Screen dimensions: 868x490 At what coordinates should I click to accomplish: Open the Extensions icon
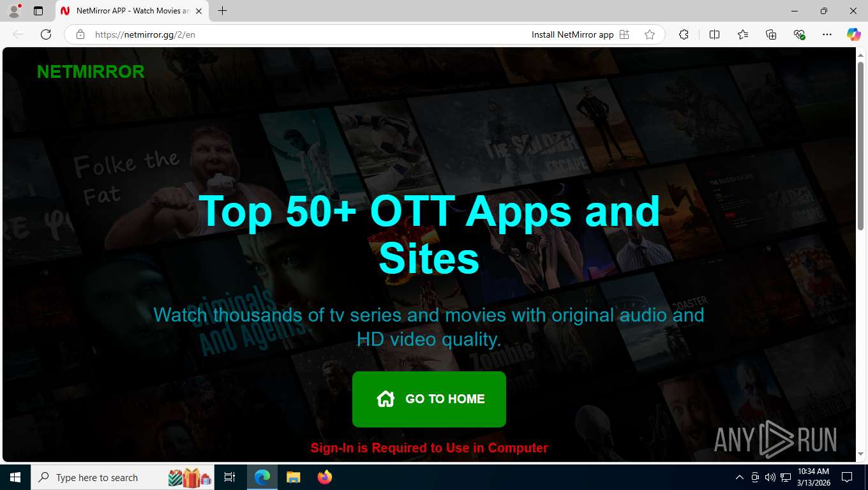pos(684,34)
